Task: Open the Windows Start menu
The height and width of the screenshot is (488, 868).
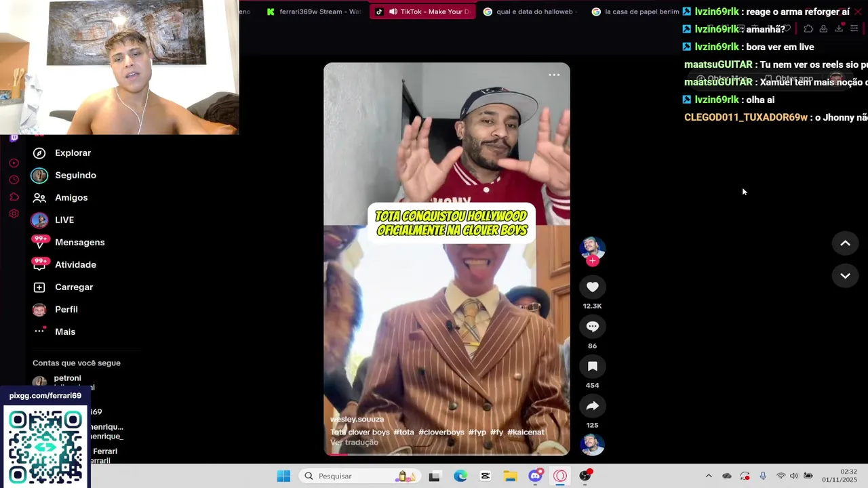Action: 283,476
